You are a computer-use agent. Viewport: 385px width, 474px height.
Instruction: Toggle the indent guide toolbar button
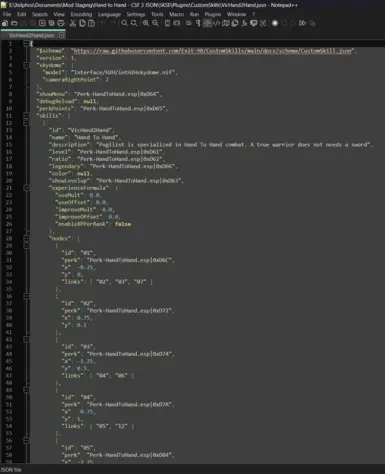207,23
